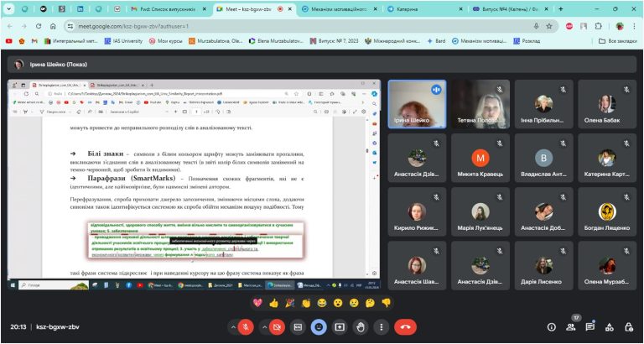
Task: Select Микита Кравець participant tile
Action: tap(480, 158)
